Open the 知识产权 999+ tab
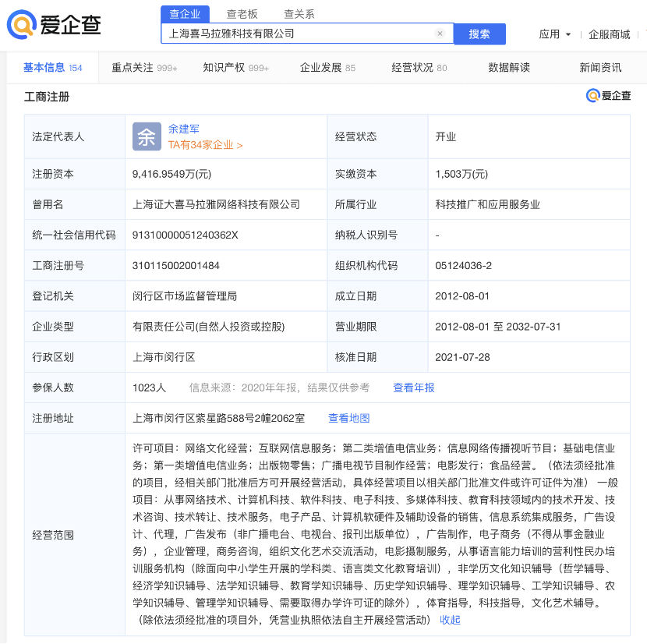Image resolution: width=647 pixels, height=644 pixels. (x=235, y=68)
